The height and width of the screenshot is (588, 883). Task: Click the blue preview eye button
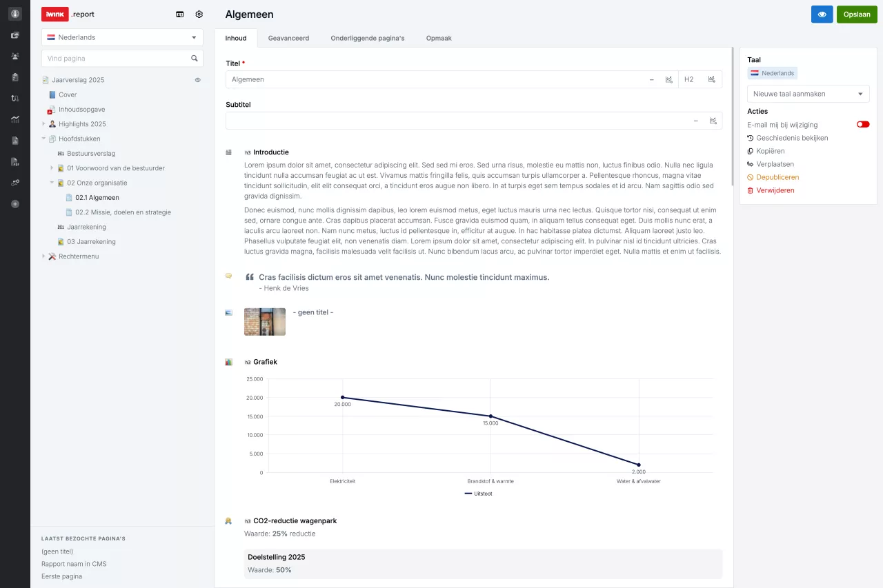point(822,14)
